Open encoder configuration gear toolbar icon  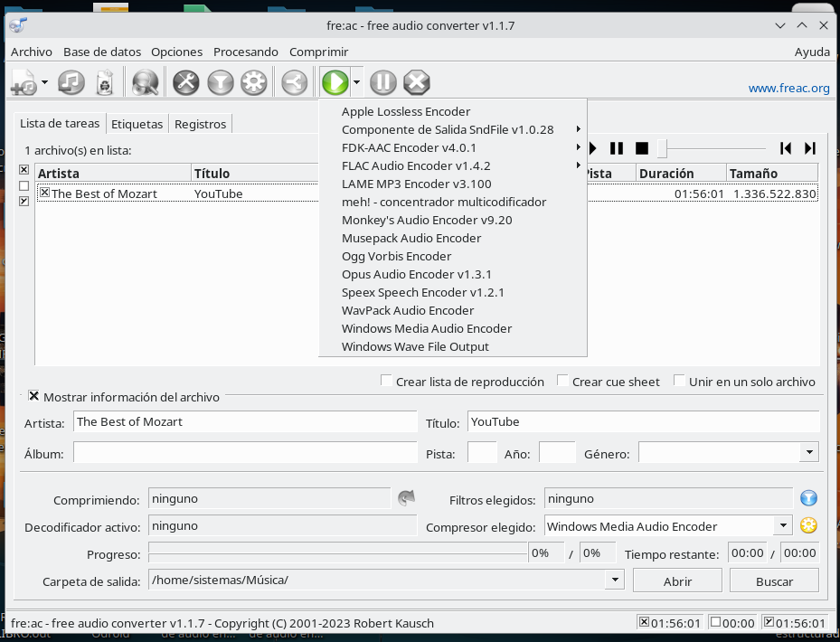pos(253,82)
